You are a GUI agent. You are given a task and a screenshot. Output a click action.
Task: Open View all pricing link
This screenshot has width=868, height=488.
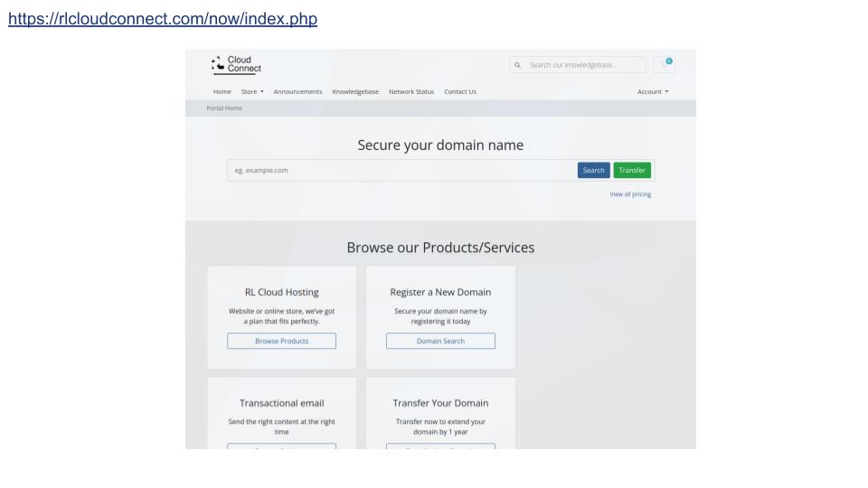coord(630,194)
